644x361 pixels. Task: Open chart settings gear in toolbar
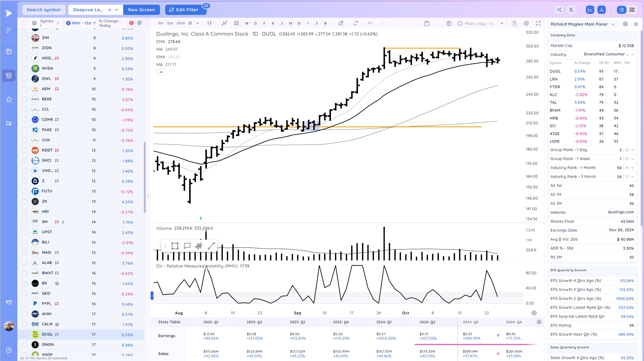pyautogui.click(x=526, y=23)
